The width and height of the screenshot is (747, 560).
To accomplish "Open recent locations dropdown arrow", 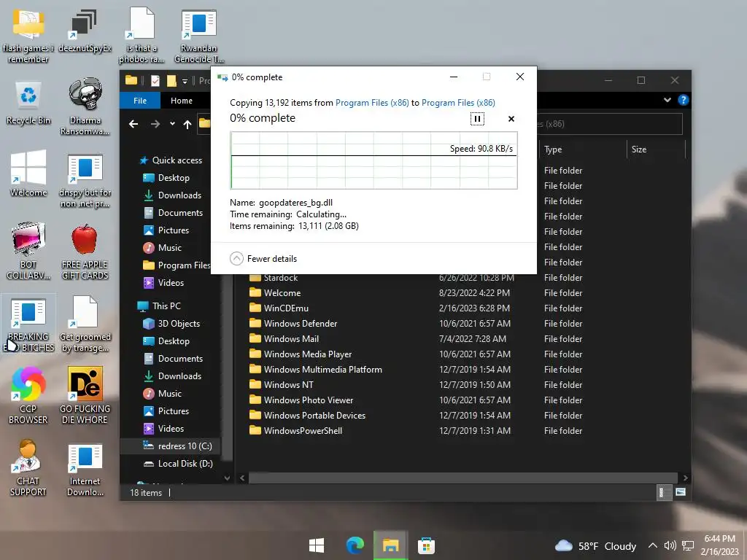I will coord(172,124).
